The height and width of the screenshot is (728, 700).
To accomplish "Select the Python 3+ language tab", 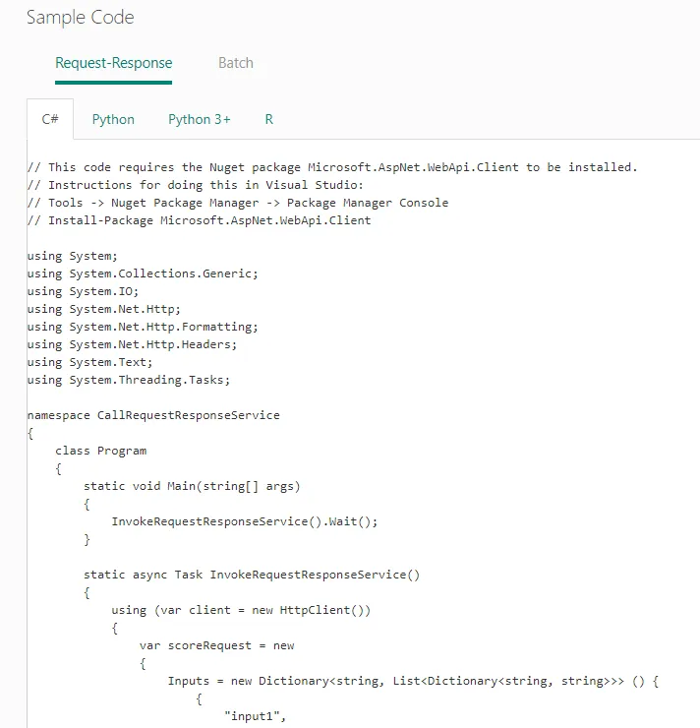I will click(200, 119).
